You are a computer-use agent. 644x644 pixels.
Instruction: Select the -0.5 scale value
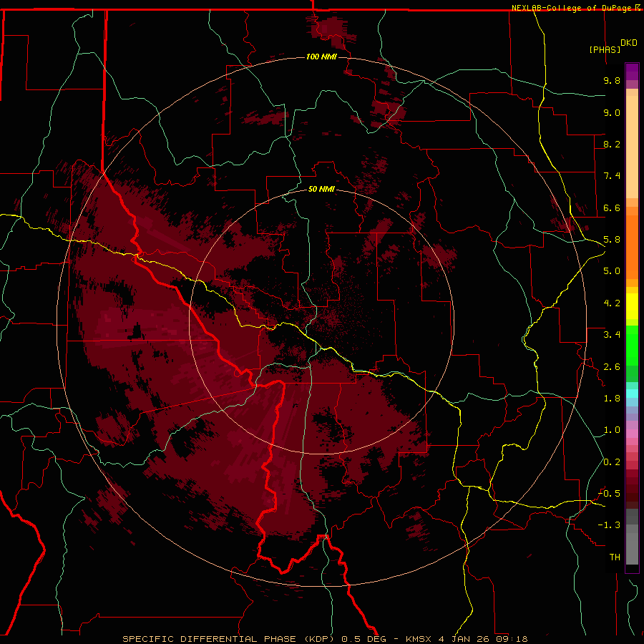(x=609, y=494)
